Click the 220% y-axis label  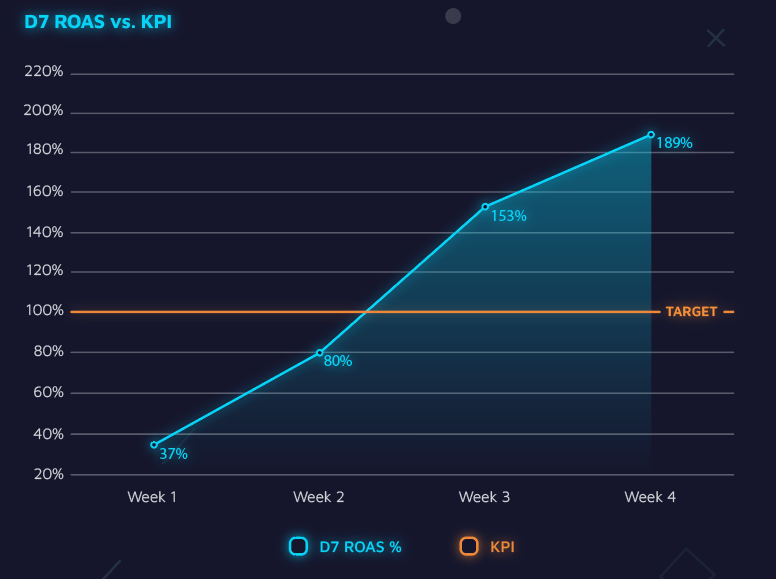[45, 72]
